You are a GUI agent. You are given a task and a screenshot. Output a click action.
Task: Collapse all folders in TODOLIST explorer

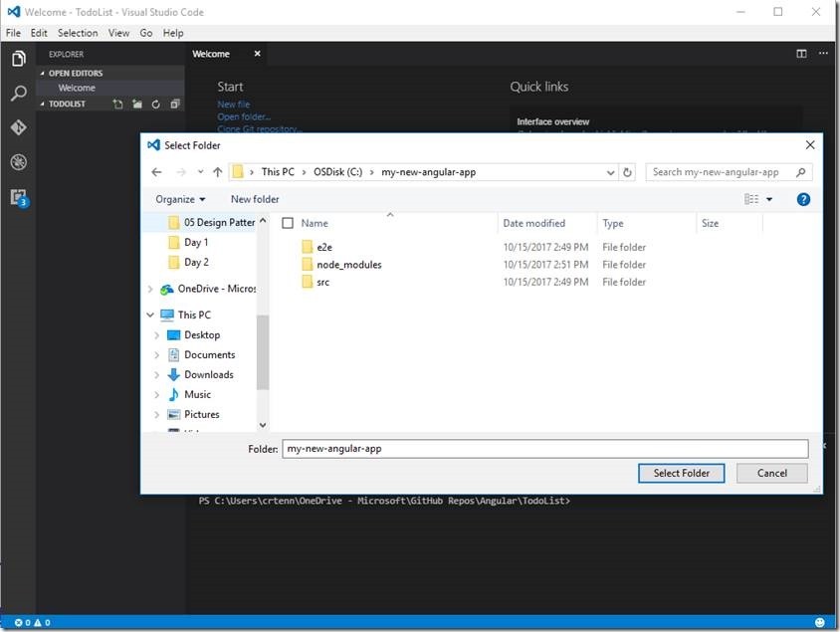[x=175, y=104]
